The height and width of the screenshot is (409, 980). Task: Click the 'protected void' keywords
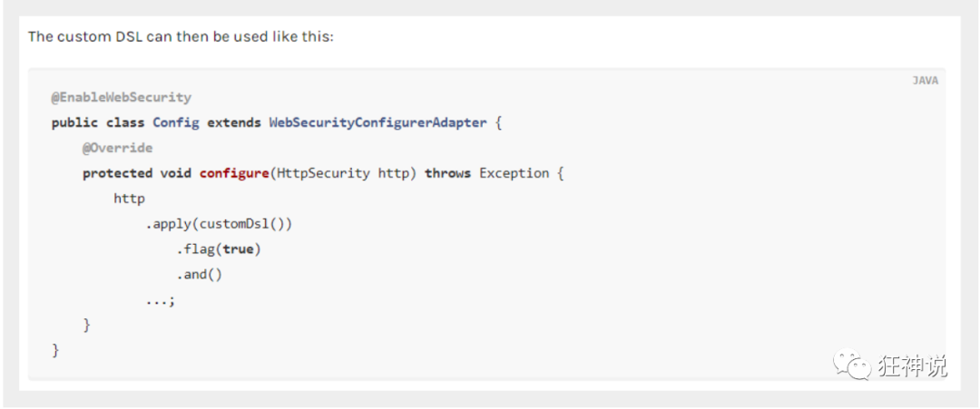point(137,173)
